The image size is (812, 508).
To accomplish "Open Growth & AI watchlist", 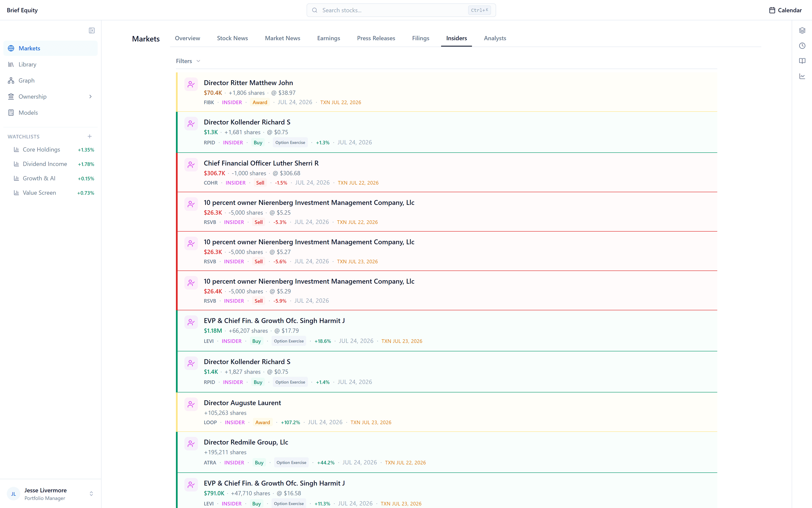I will tap(50, 178).
